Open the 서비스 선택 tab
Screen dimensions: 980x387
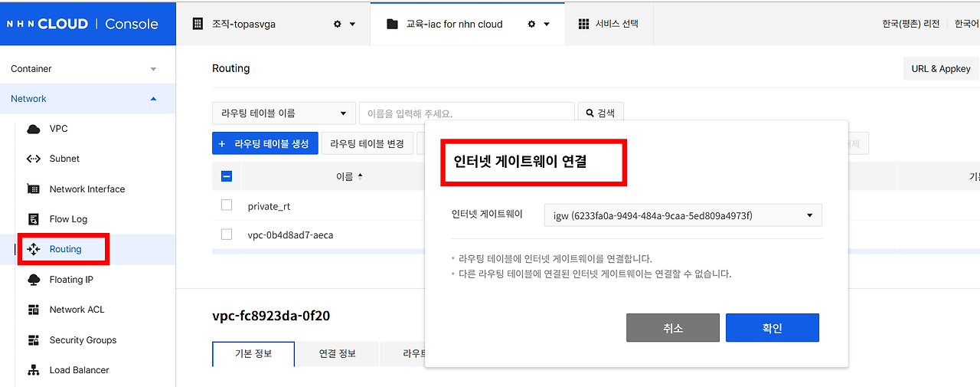609,24
